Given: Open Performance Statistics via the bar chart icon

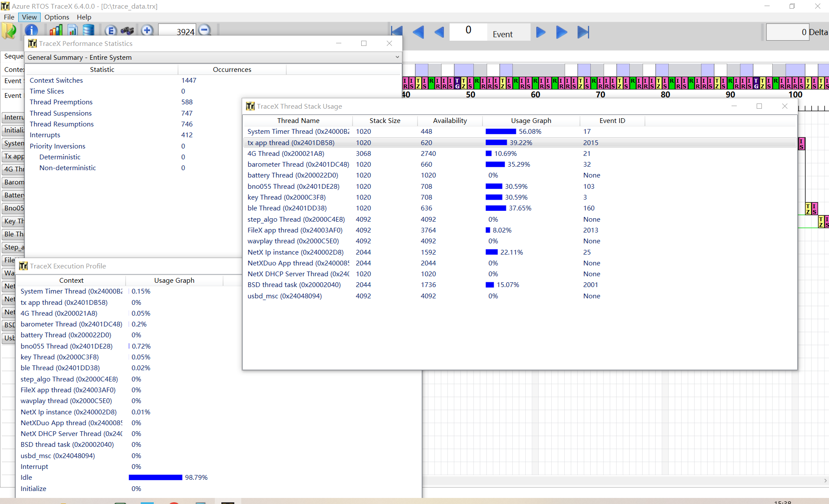Looking at the screenshot, I should (x=55, y=30).
